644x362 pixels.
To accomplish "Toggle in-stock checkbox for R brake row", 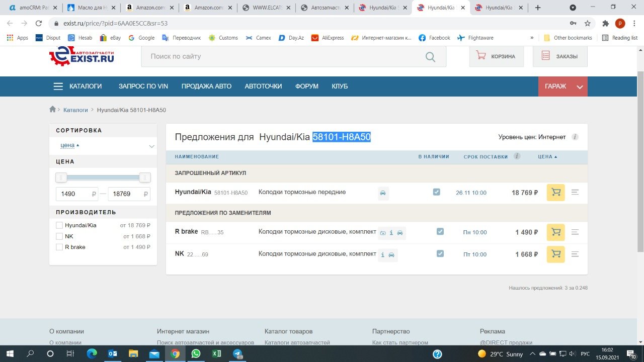I will coord(440,232).
